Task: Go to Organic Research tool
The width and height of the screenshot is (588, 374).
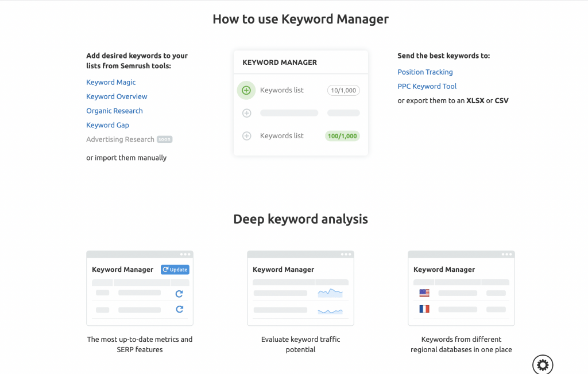Action: point(114,111)
